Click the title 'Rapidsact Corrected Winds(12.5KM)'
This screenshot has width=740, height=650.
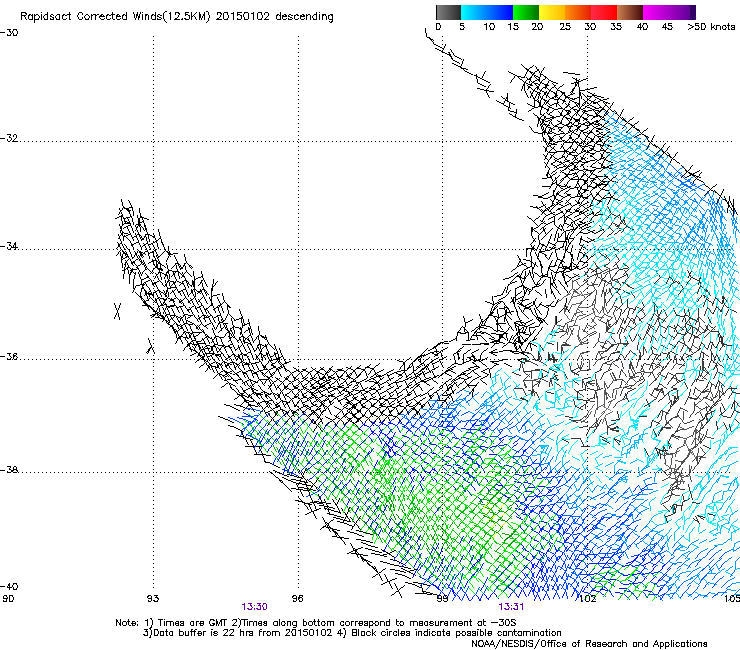tap(115, 17)
